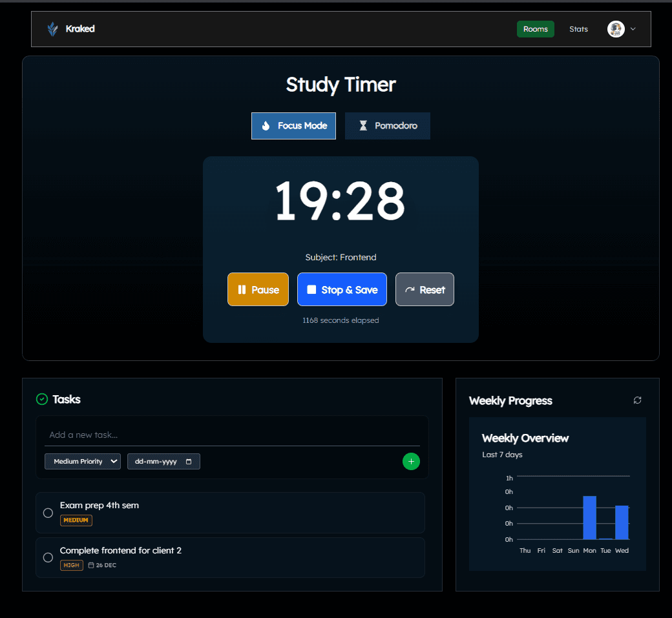Mark Exam prep 4th sem as complete
The width and height of the screenshot is (672, 618).
coord(48,513)
